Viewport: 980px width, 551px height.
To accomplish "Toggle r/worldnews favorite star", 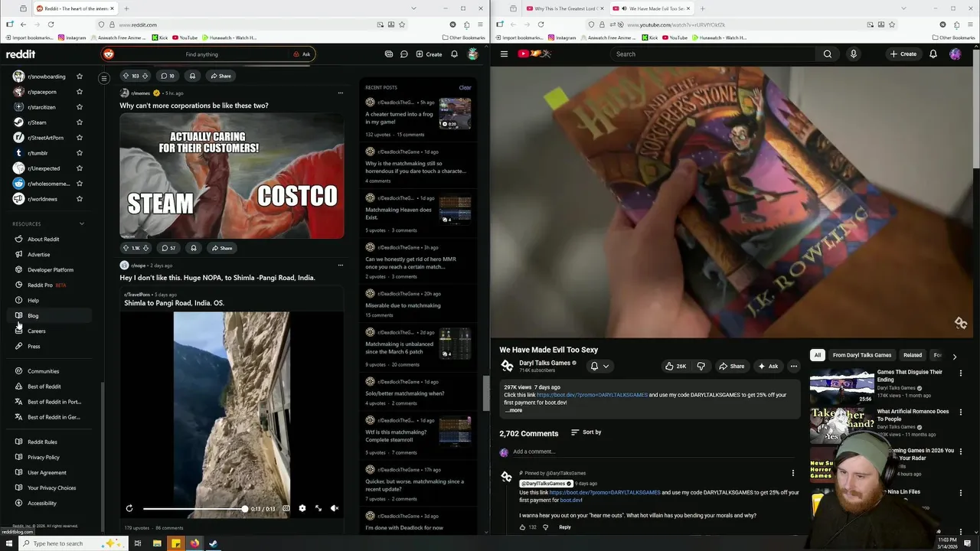I will 79,199.
